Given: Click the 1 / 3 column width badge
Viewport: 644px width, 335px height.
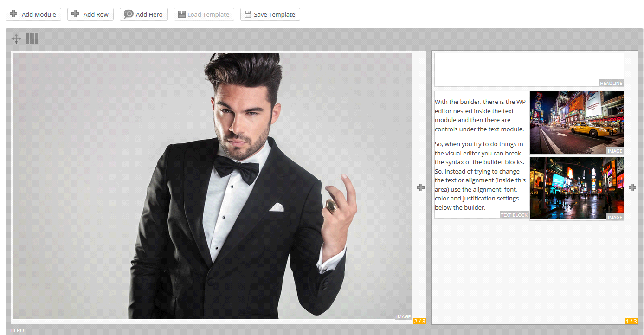Looking at the screenshot, I should tap(631, 321).
